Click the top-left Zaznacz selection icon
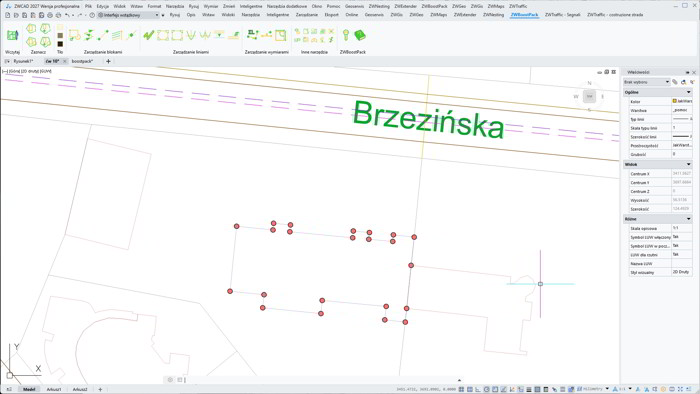Image resolution: width=700 pixels, height=394 pixels. pos(31,29)
